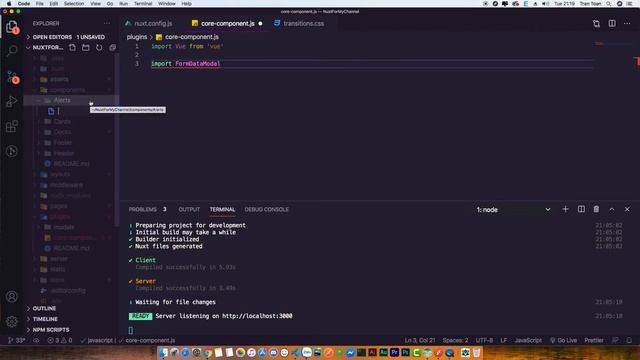Click the errors and warnings count in the status bar
640x360 pixels.
(x=60, y=340)
